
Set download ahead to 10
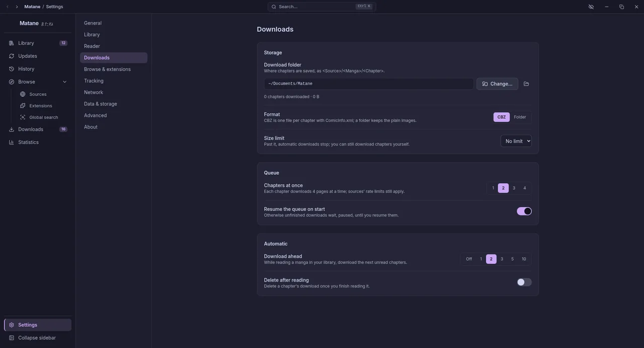(x=524, y=259)
